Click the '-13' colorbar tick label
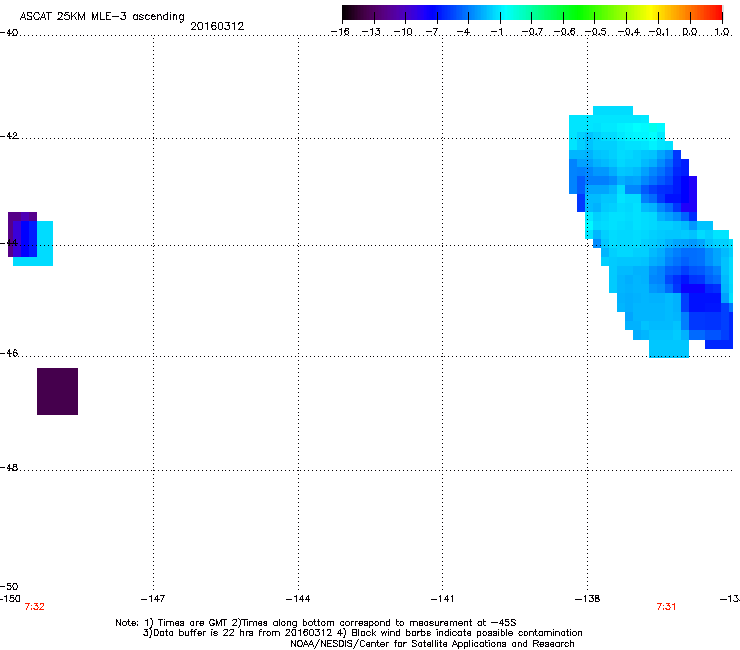The image size is (740, 650). point(371,32)
